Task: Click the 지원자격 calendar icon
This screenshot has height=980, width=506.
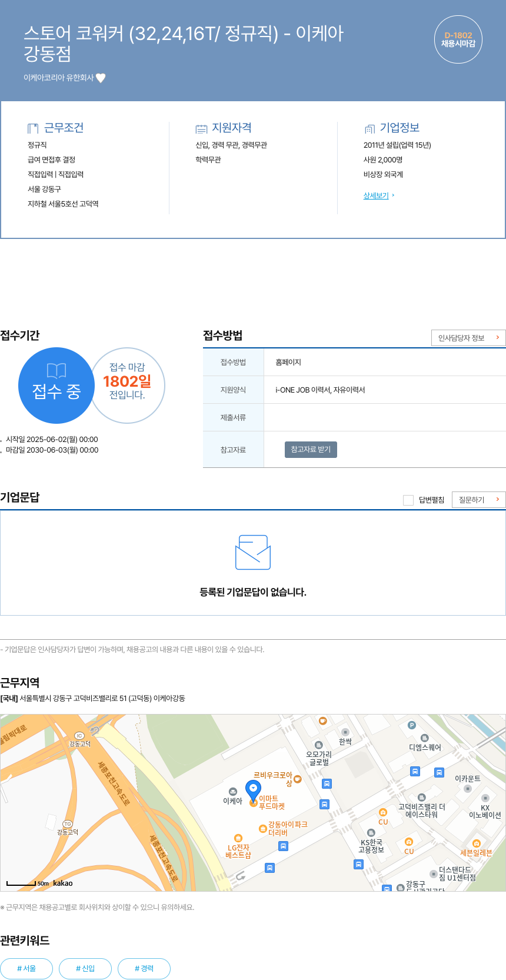Action: (202, 128)
